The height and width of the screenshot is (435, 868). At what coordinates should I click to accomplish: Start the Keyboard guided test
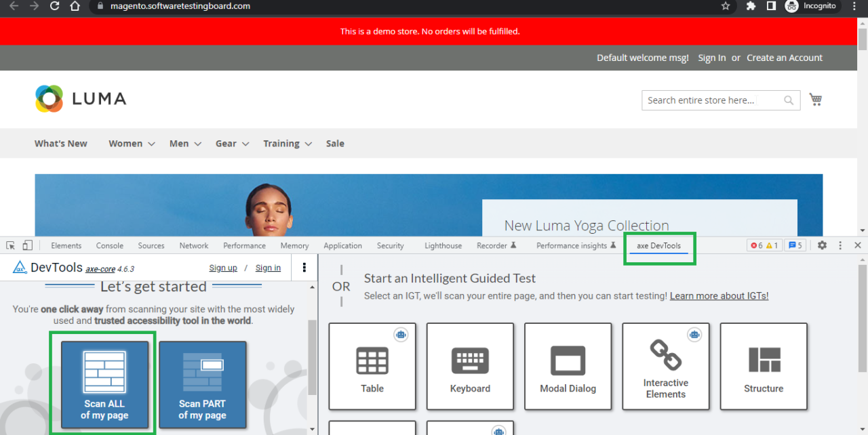coord(470,367)
